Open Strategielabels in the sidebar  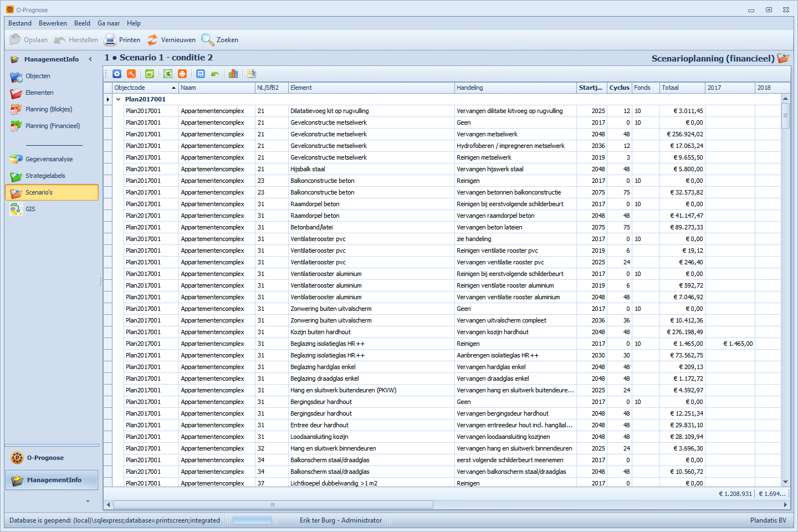[x=52, y=176]
